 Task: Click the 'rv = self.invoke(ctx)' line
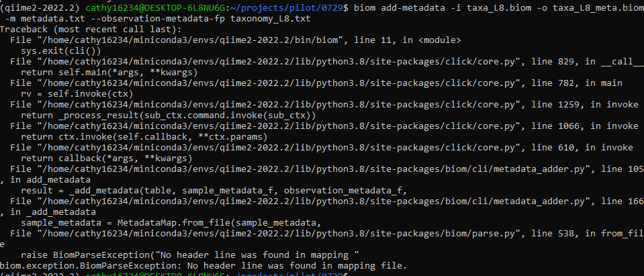click(77, 93)
